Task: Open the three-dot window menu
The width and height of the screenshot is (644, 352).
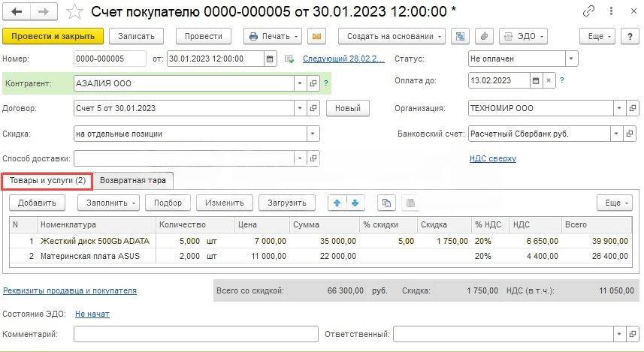Action: [x=612, y=11]
